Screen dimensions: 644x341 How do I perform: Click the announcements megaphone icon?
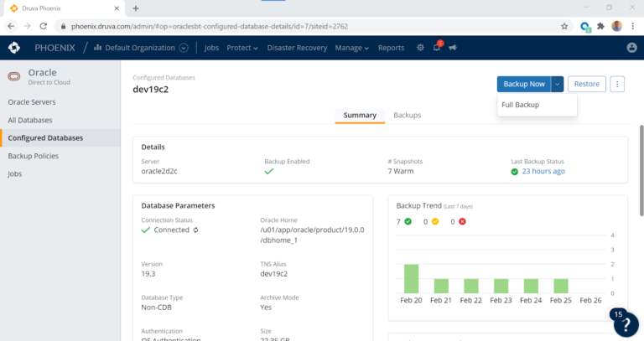pos(453,48)
